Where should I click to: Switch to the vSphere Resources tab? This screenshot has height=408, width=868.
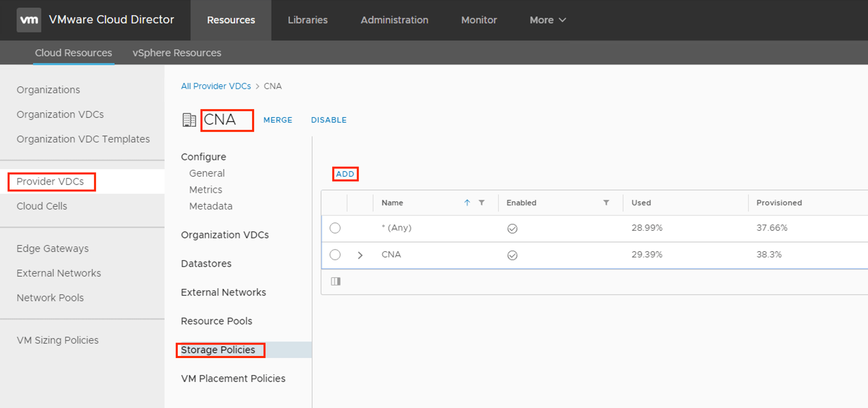pos(177,53)
